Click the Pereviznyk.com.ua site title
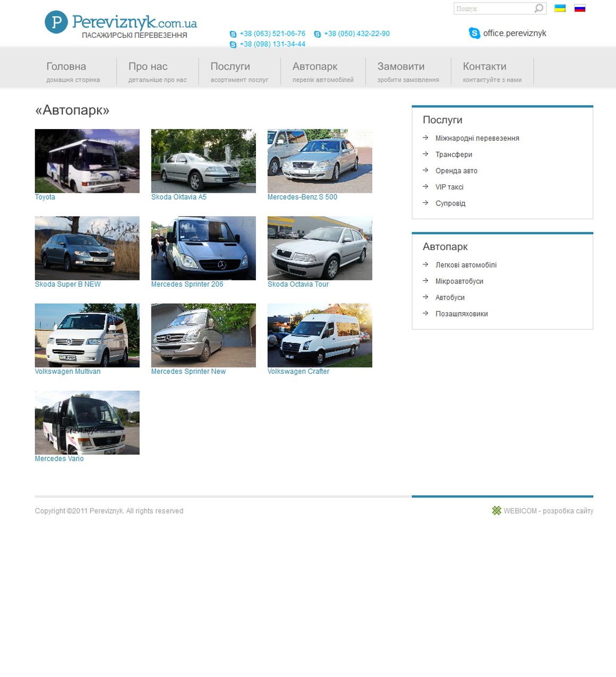The width and height of the screenshot is (616, 677). pos(134,22)
